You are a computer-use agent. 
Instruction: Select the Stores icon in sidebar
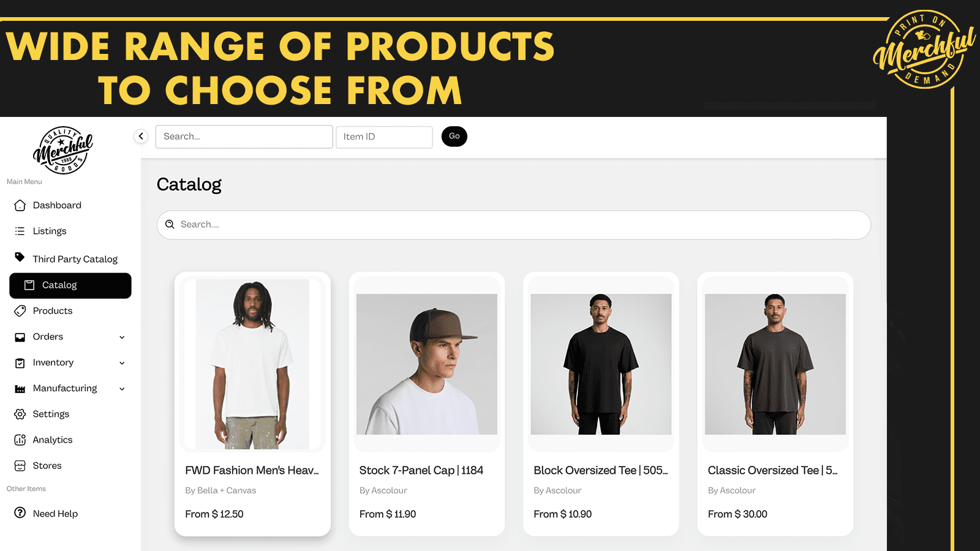coord(20,465)
